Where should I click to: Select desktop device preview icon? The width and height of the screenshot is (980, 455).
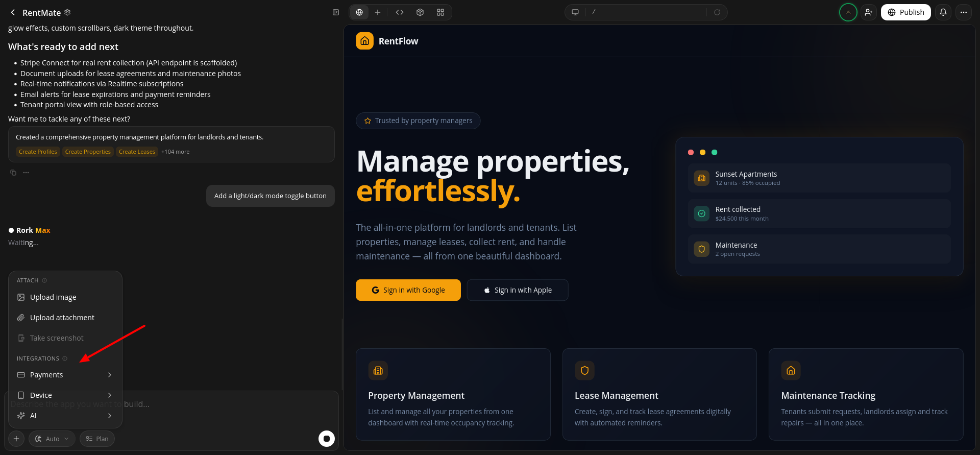(x=575, y=12)
